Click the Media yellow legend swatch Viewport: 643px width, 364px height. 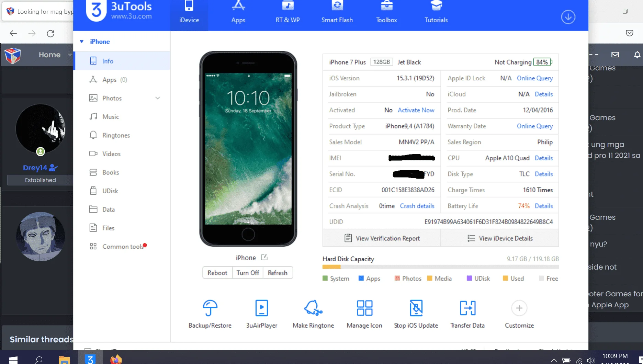pos(429,278)
